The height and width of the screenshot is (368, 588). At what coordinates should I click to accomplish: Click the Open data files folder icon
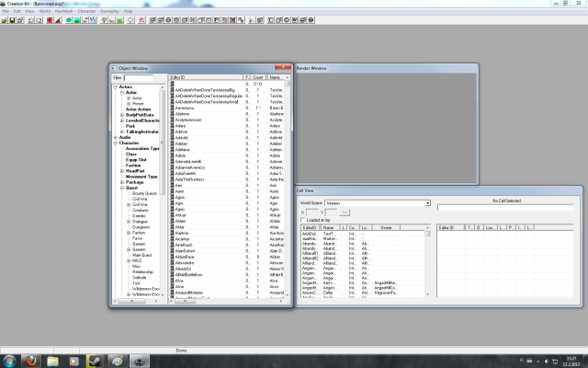[6, 19]
